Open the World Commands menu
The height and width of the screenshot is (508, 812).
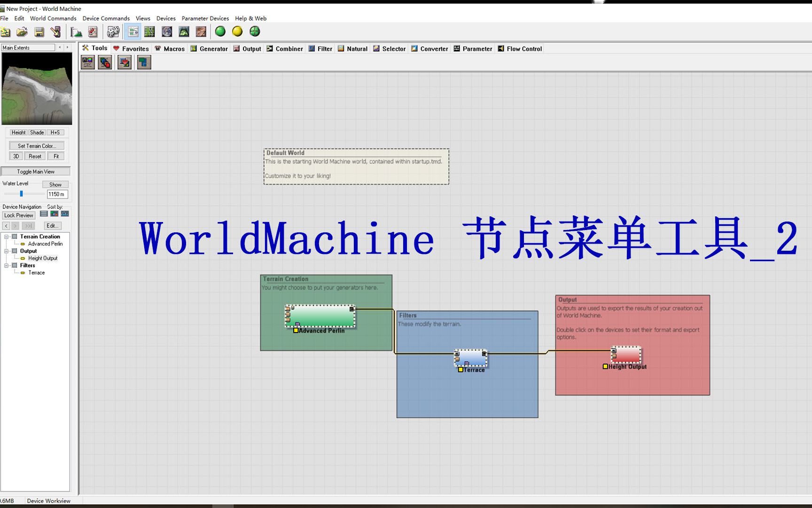coord(53,18)
